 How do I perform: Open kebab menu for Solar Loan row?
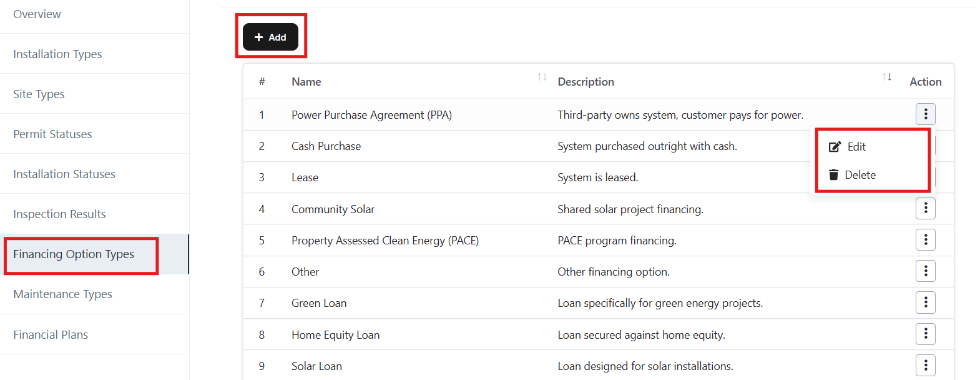[x=925, y=366]
